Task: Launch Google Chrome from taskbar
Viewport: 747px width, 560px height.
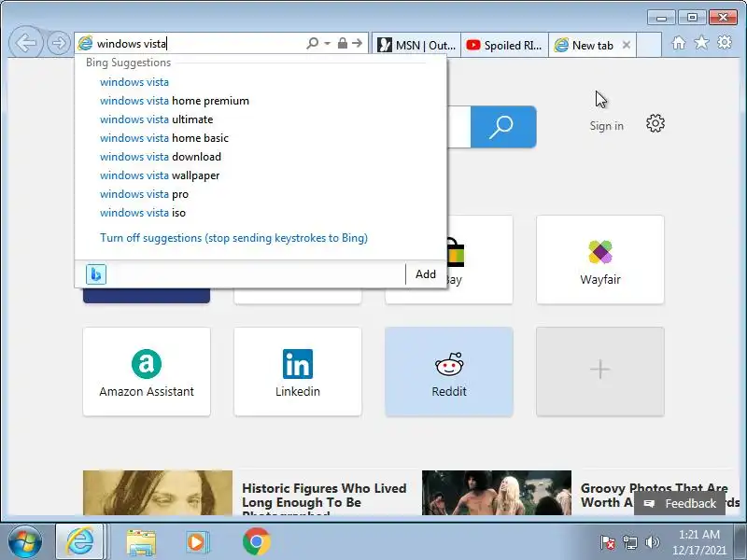Action: [256, 541]
